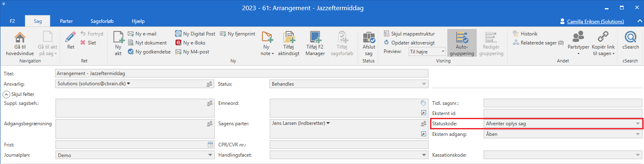Open the Status dropdown
The image size is (644, 164).
(x=423, y=84)
